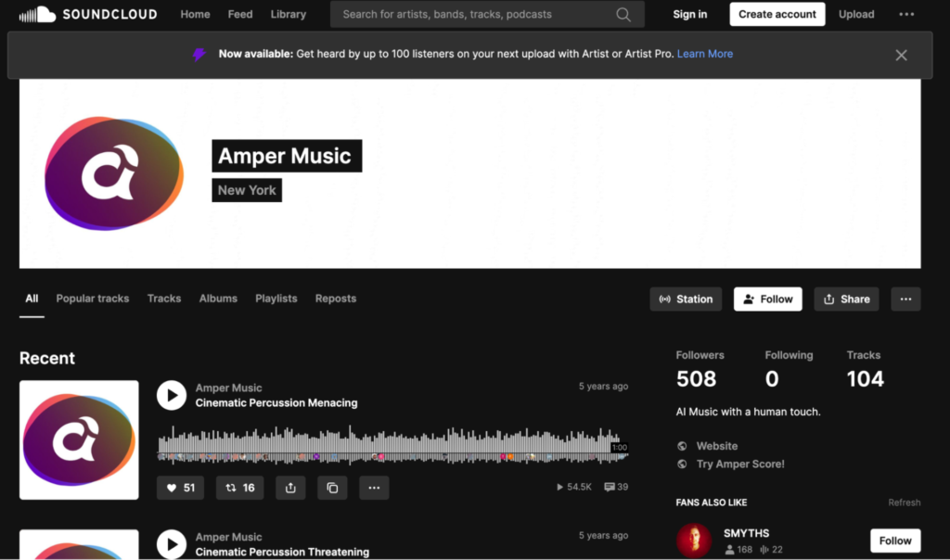Click the New York location label
This screenshot has width=950, height=560.
(247, 190)
